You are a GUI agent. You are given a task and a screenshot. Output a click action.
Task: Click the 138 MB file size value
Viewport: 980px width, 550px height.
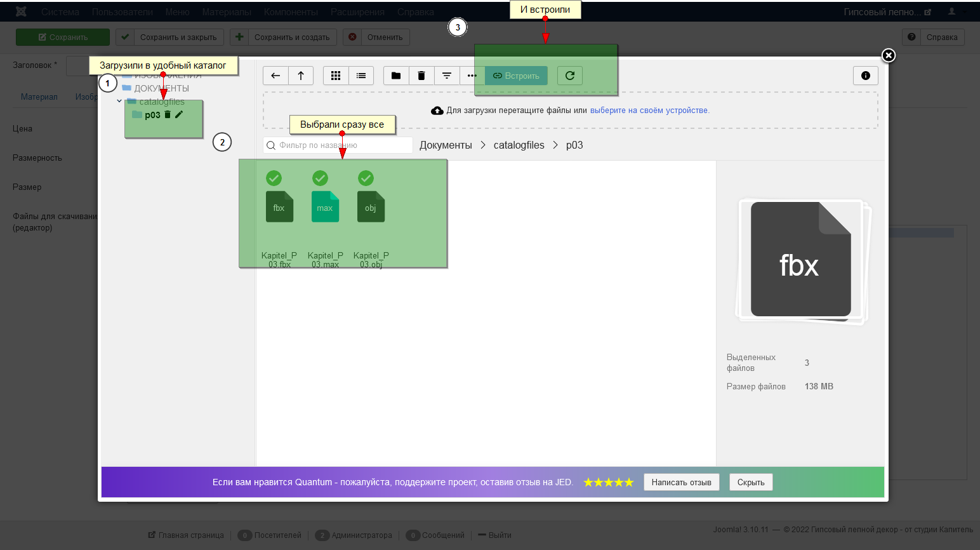coord(819,386)
